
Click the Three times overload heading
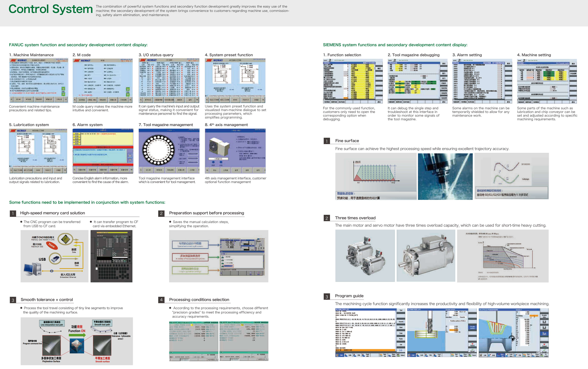(355, 218)
